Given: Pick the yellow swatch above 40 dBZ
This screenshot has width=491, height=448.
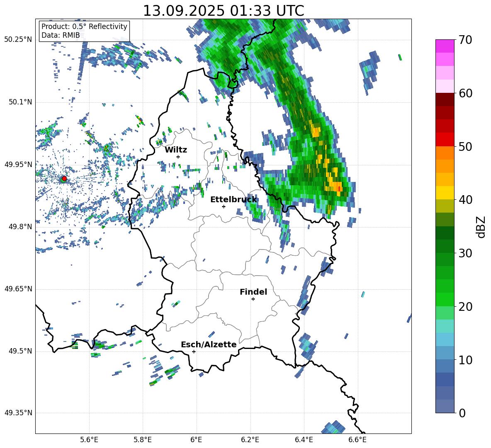Looking at the screenshot, I should coord(445,193).
